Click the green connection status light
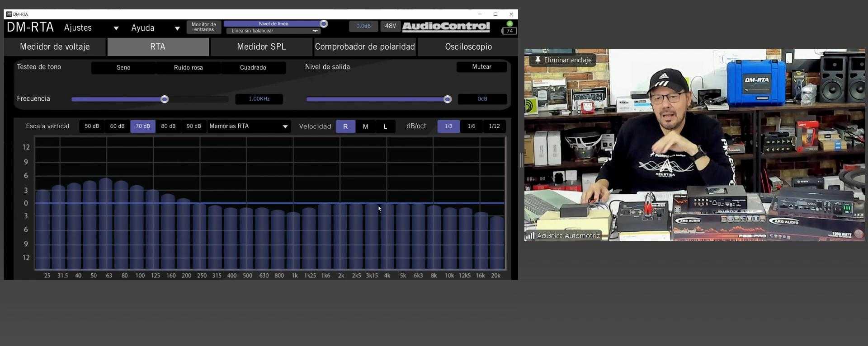 [x=509, y=23]
